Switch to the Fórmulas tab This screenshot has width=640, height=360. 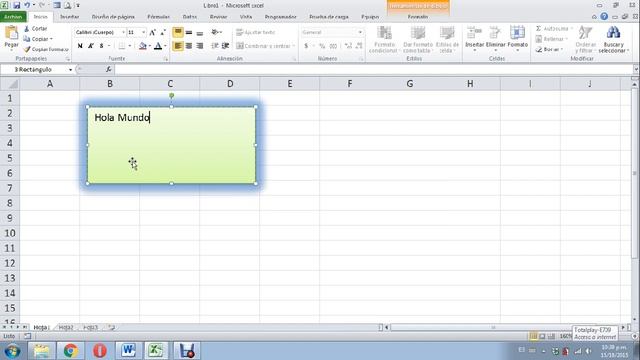(x=158, y=17)
